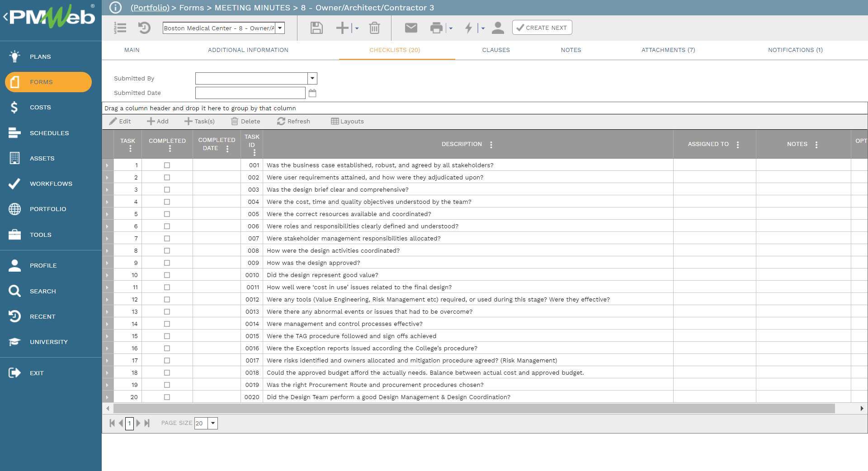Switch to Attachments (7) tab
The height and width of the screenshot is (471, 868).
(x=668, y=50)
